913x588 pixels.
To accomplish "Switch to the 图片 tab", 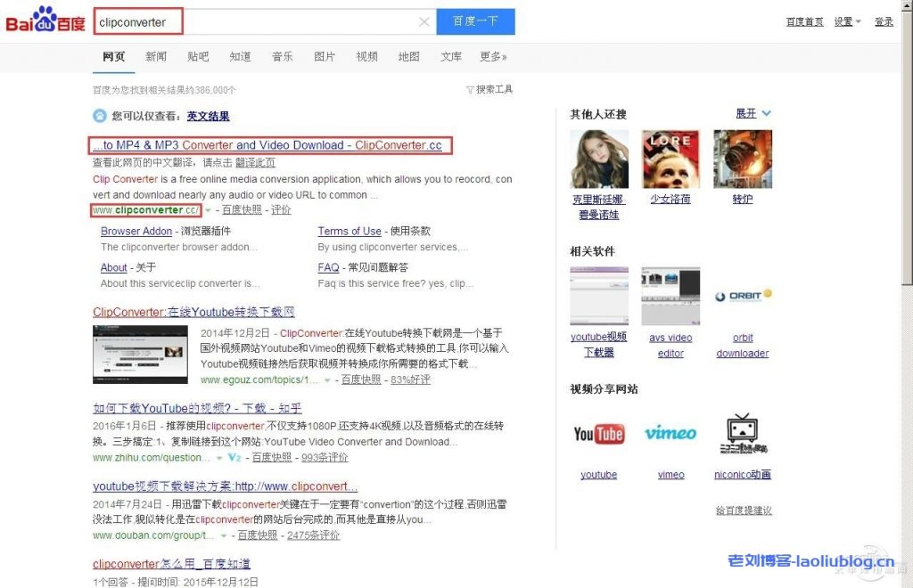I will 325,57.
